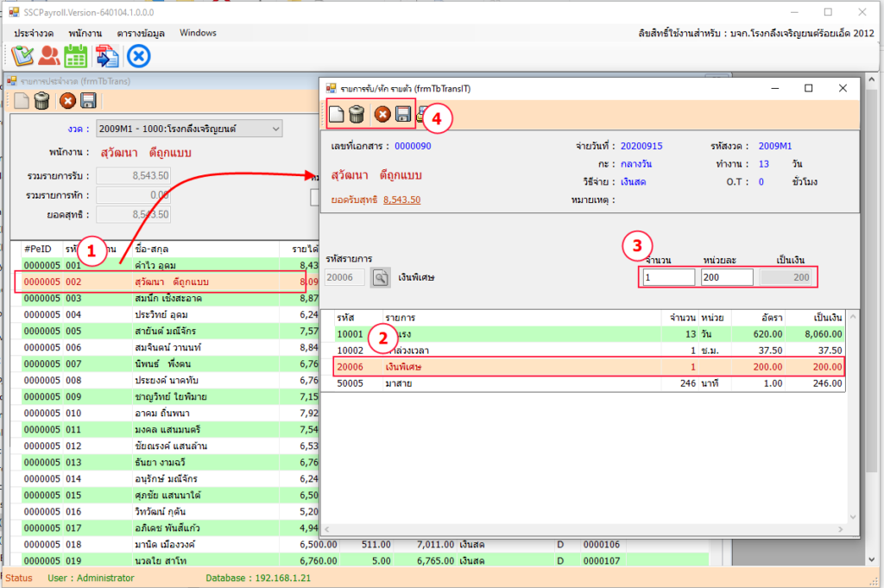The image size is (884, 588).
Task: Click save floppy icon in frmTbTrans window toolbar
Action: click(89, 101)
